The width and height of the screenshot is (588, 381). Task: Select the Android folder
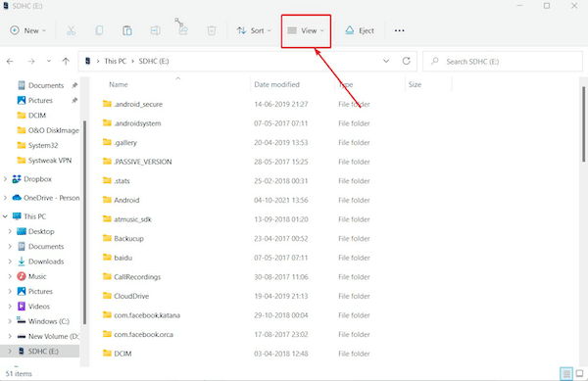pyautogui.click(x=121, y=200)
